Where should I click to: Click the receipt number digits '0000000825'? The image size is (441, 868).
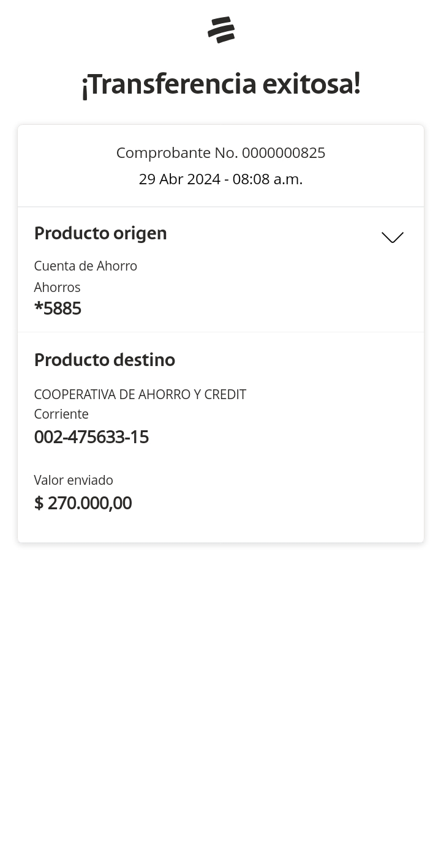coord(284,152)
